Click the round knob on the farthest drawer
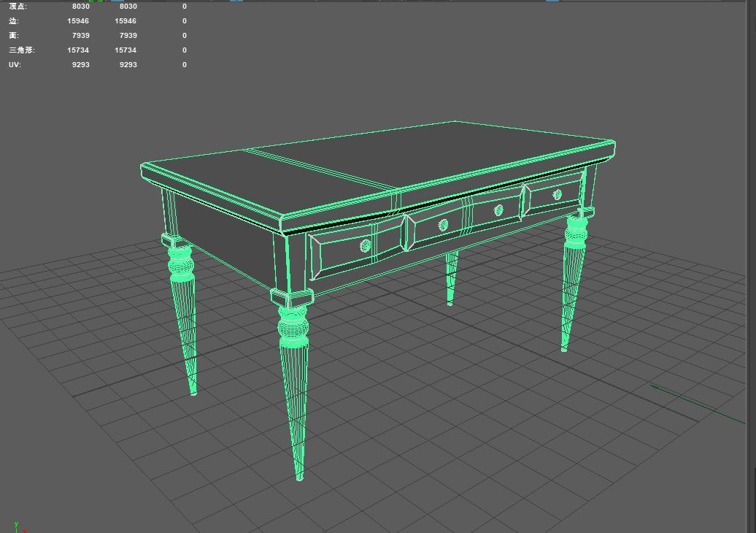Image resolution: width=756 pixels, height=533 pixels. point(557,194)
